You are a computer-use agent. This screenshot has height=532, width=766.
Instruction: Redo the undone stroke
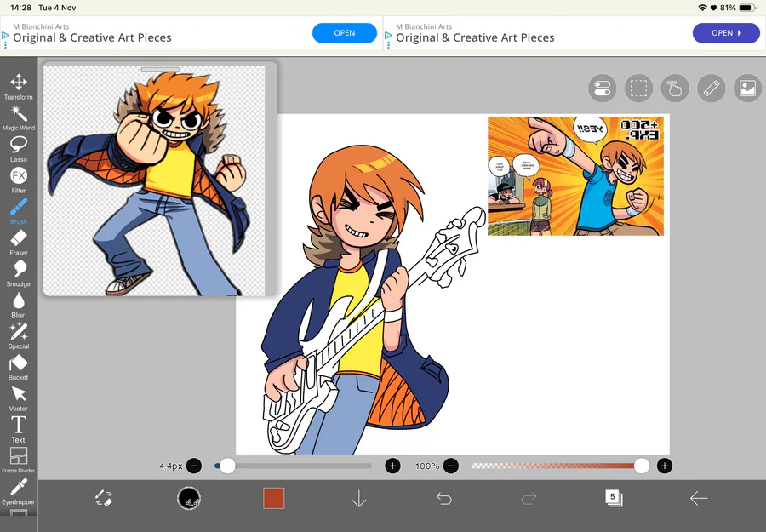tap(529, 498)
